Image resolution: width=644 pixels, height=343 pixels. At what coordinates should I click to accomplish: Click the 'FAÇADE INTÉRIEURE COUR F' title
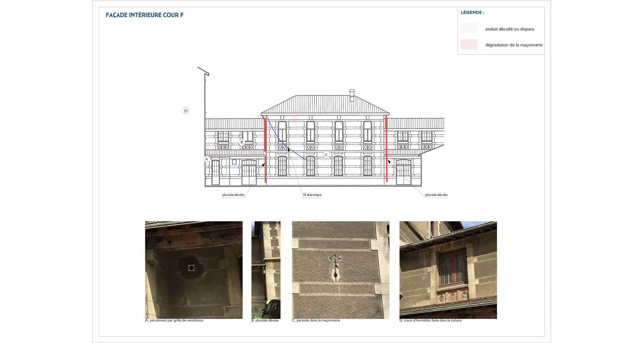pyautogui.click(x=145, y=15)
